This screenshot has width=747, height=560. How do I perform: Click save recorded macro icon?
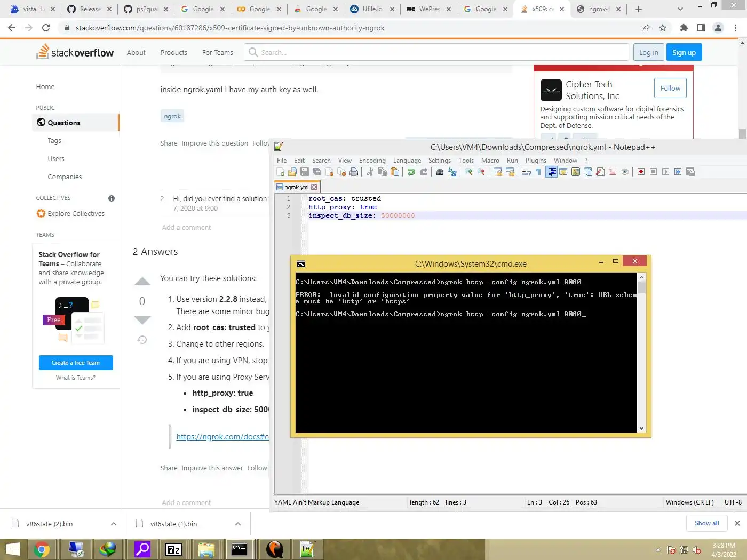pyautogui.click(x=690, y=172)
